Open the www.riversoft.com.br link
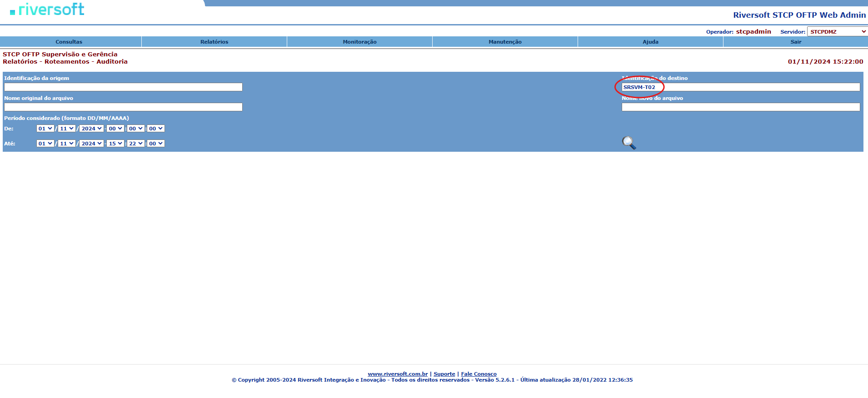 click(x=398, y=374)
